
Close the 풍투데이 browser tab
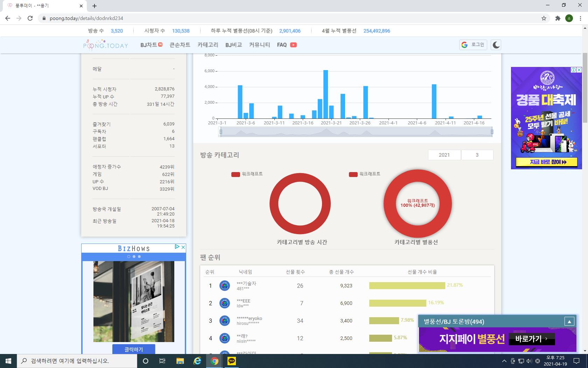tap(81, 6)
